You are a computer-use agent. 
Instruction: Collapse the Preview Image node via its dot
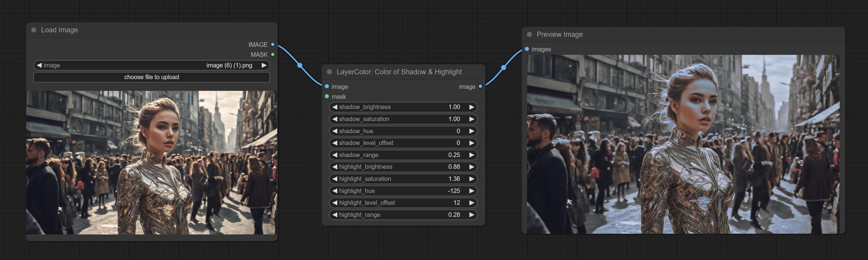pyautogui.click(x=529, y=34)
